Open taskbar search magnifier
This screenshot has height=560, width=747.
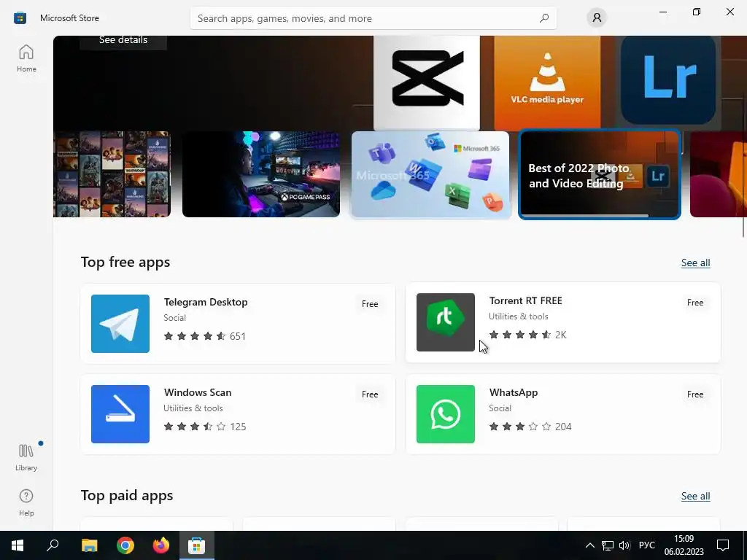(53, 545)
